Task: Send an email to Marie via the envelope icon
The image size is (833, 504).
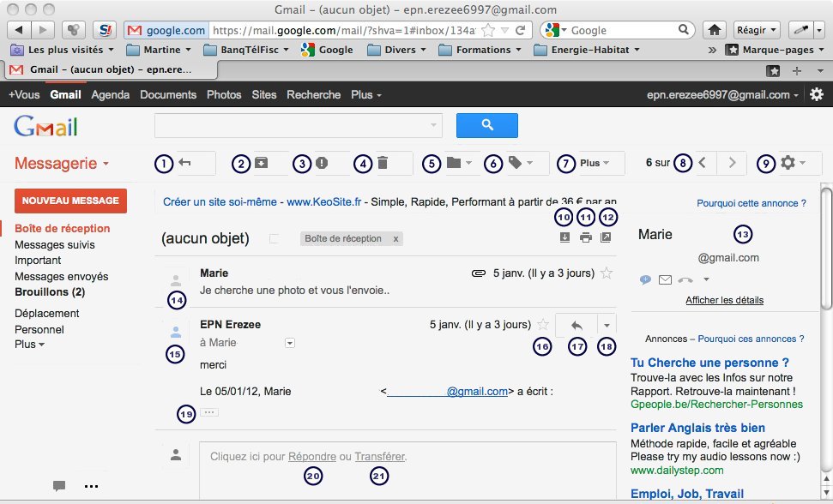Action: tap(665, 279)
